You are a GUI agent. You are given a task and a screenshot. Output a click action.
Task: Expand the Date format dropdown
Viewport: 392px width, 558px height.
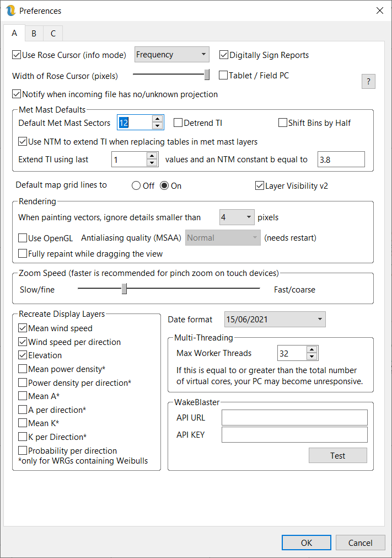275,320
